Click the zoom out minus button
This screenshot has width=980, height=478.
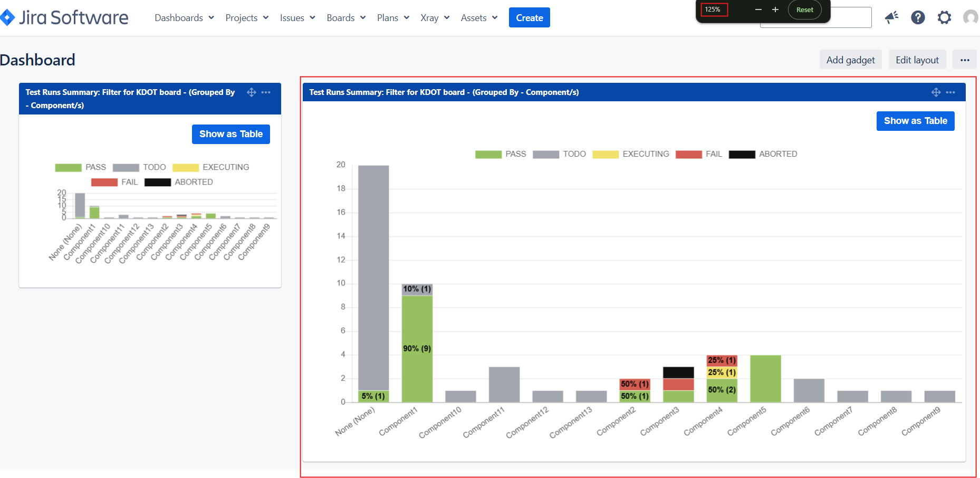coord(758,9)
